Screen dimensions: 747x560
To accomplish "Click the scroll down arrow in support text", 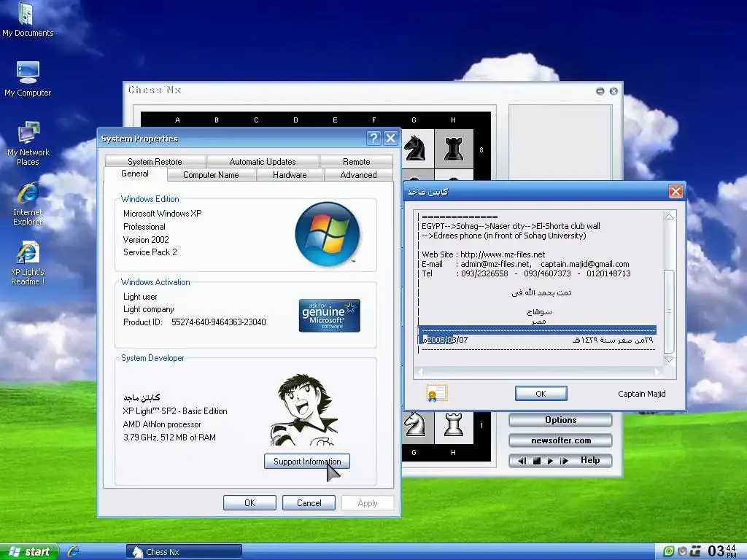I will pyautogui.click(x=669, y=359).
